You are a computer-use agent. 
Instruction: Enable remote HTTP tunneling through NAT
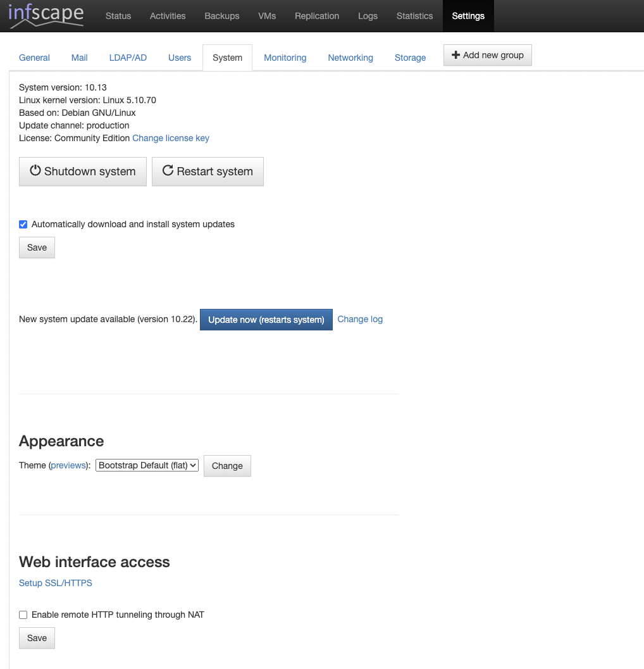pos(23,615)
